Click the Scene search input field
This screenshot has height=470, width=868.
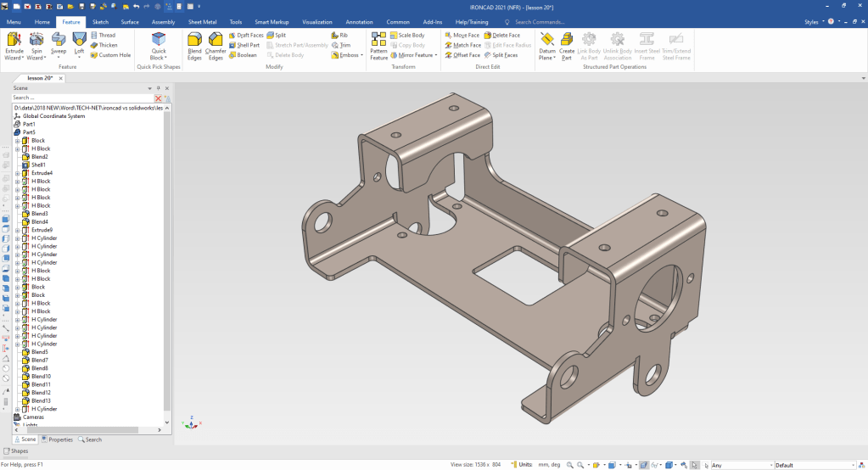81,98
